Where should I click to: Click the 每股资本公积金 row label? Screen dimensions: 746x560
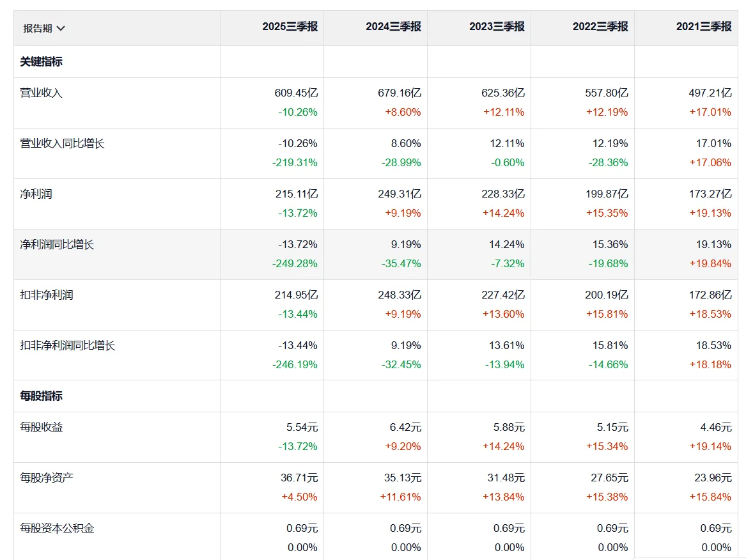(x=57, y=528)
